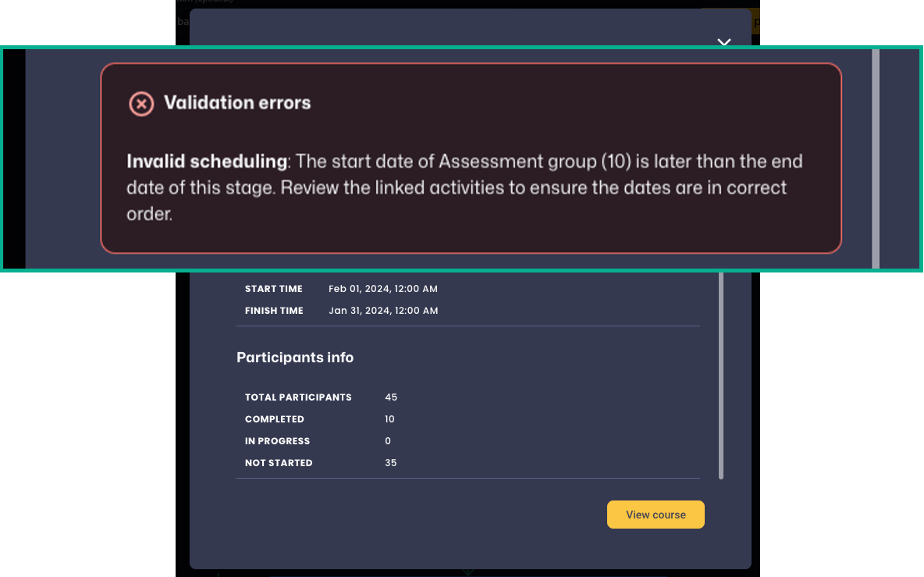Click the not started count value 35
The height and width of the screenshot is (577, 924).
point(391,463)
